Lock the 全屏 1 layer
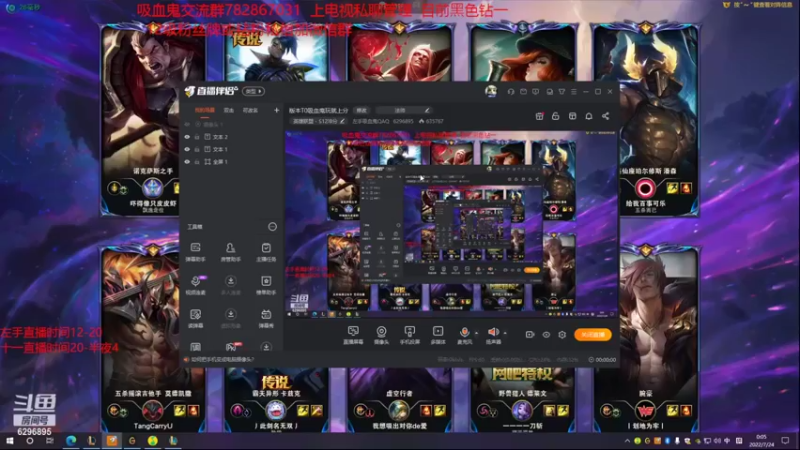This screenshot has height=450, width=800. pos(197,162)
